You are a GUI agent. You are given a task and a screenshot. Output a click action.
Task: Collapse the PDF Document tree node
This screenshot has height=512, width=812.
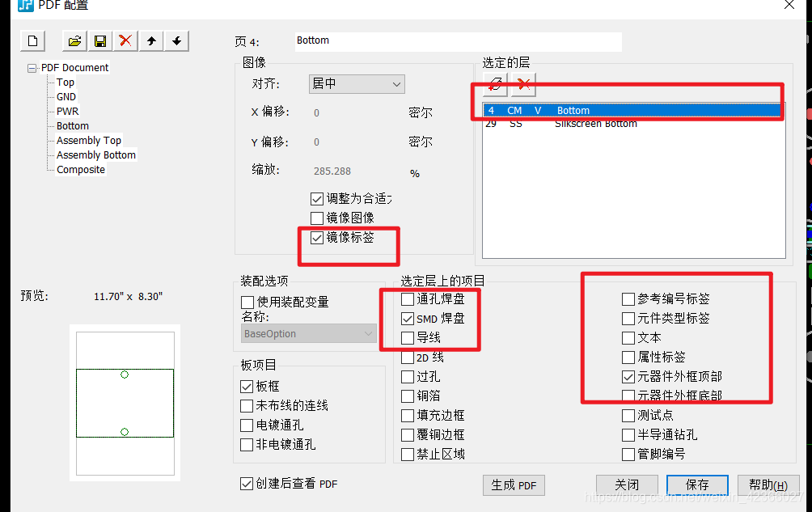pos(32,68)
